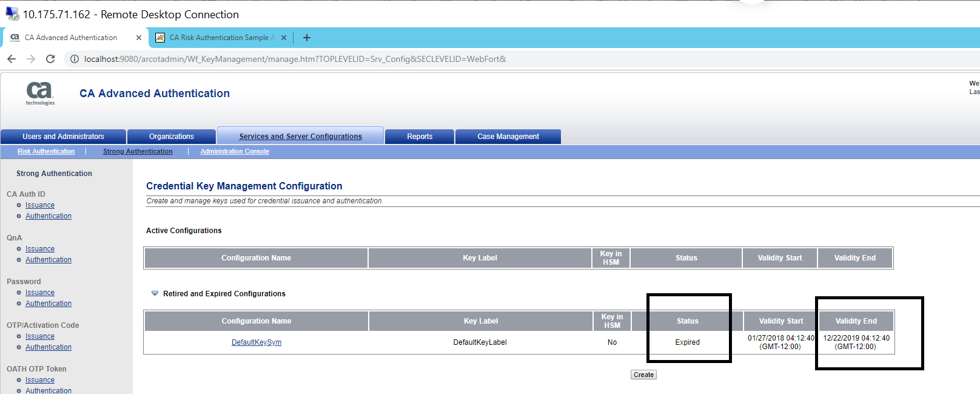Go to the Risk Authentication submenu link
Image resolution: width=980 pixels, height=394 pixels.
46,152
